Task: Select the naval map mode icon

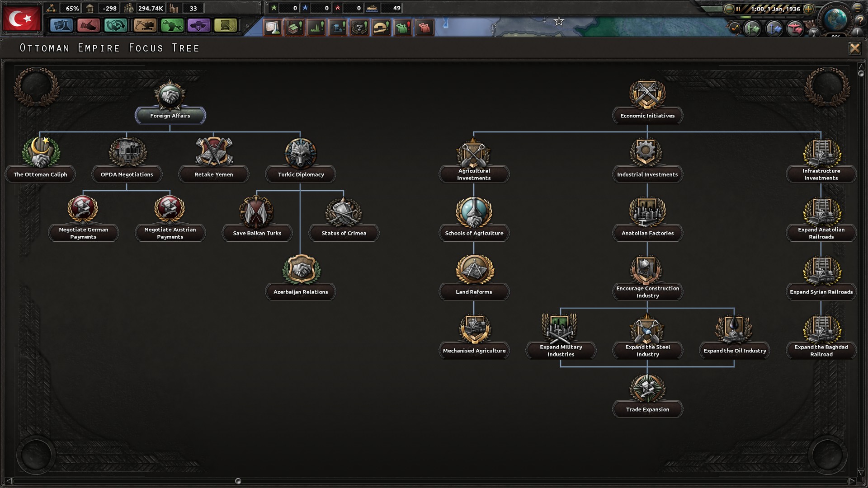Action: (x=774, y=28)
